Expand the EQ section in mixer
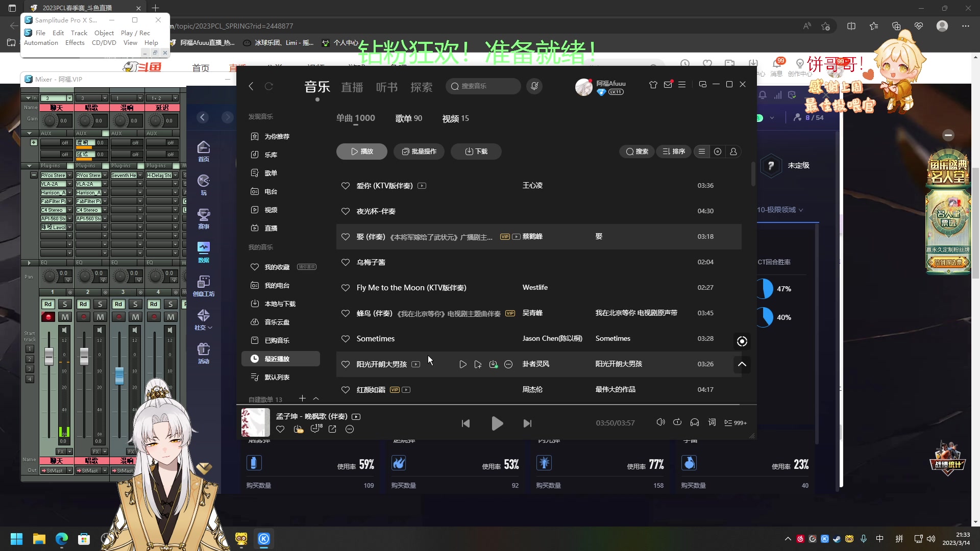980x551 pixels. [x=29, y=263]
